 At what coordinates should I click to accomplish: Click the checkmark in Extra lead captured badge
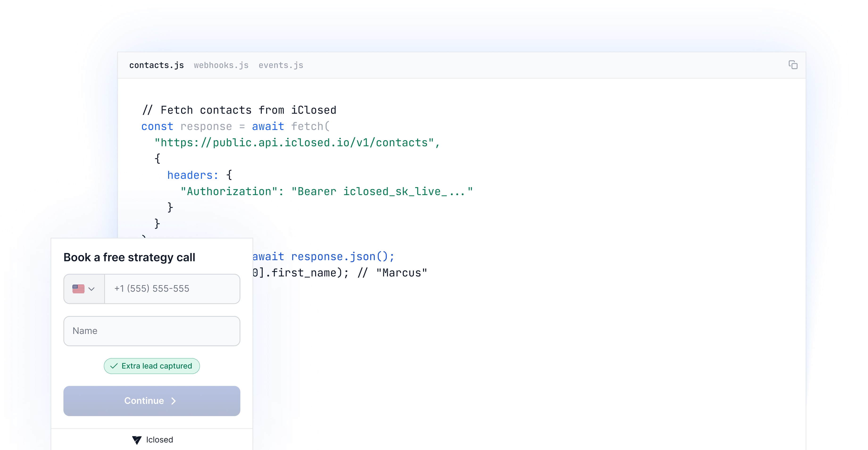pos(114,366)
